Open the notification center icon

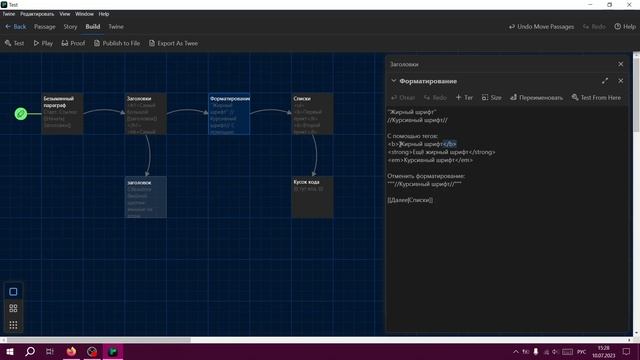tap(626, 351)
